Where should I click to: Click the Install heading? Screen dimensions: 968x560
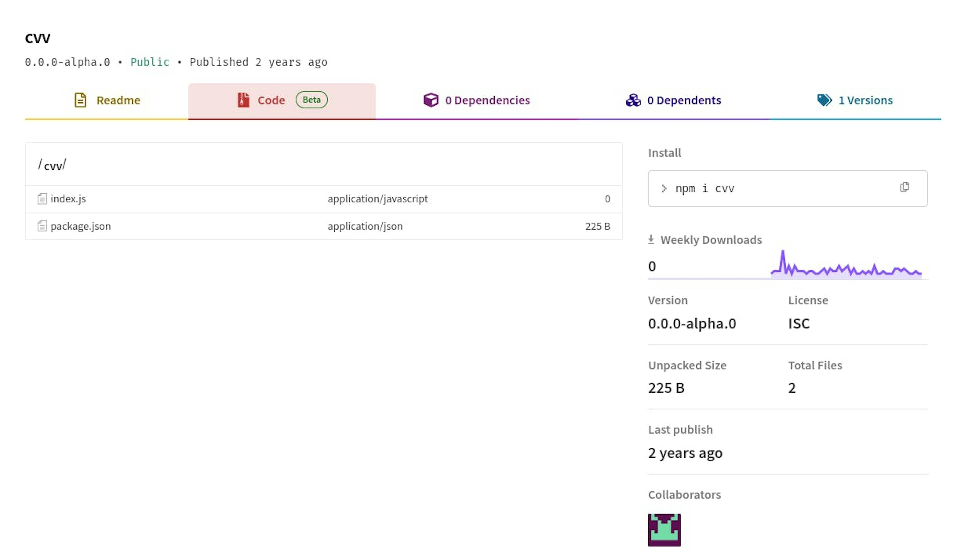pyautogui.click(x=664, y=153)
